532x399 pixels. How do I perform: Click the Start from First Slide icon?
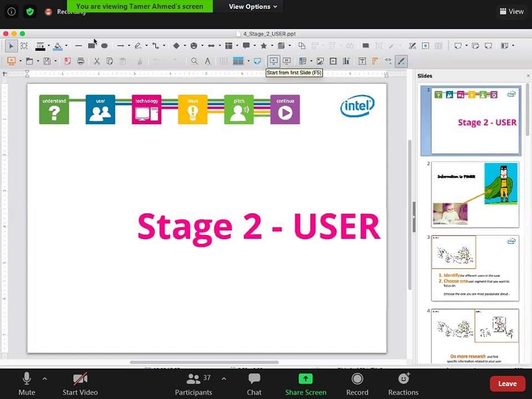coord(274,61)
